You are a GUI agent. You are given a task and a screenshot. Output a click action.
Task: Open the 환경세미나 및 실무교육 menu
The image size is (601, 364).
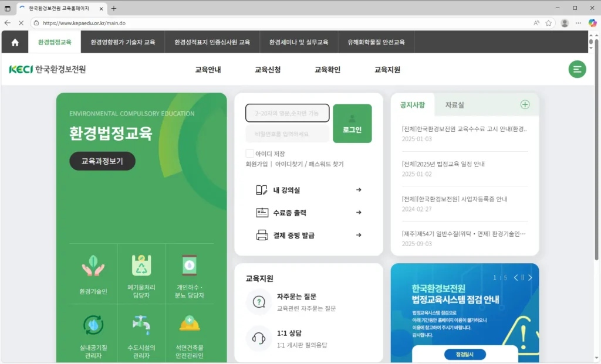click(298, 42)
